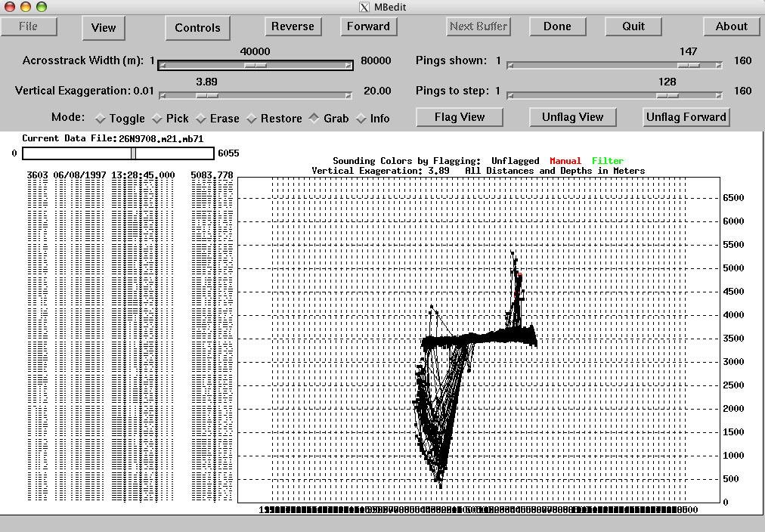765x532 pixels.
Task: Click the red flagged sounding in the spike
Action: 520,276
